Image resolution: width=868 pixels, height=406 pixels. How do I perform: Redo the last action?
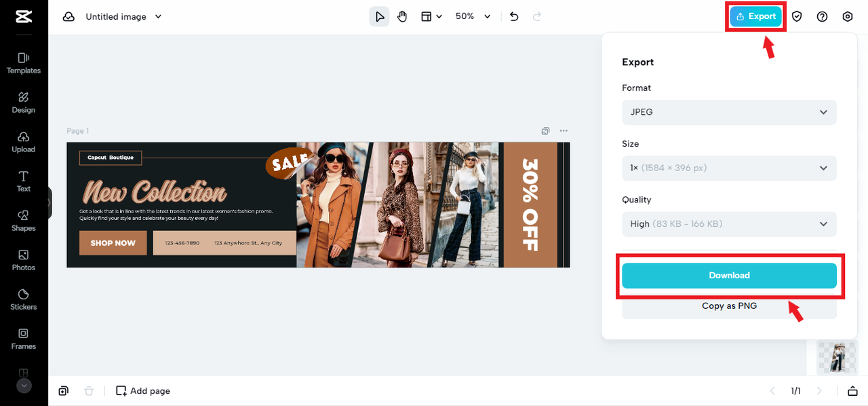pos(537,16)
